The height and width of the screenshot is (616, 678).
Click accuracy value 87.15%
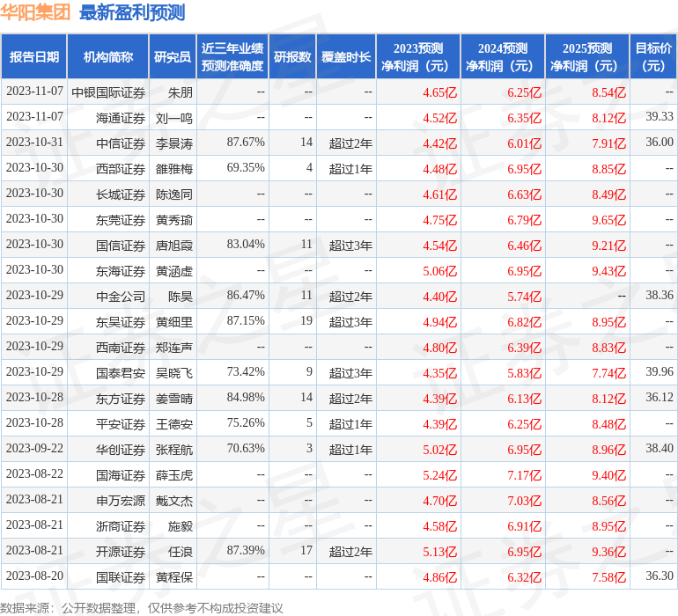click(246, 320)
